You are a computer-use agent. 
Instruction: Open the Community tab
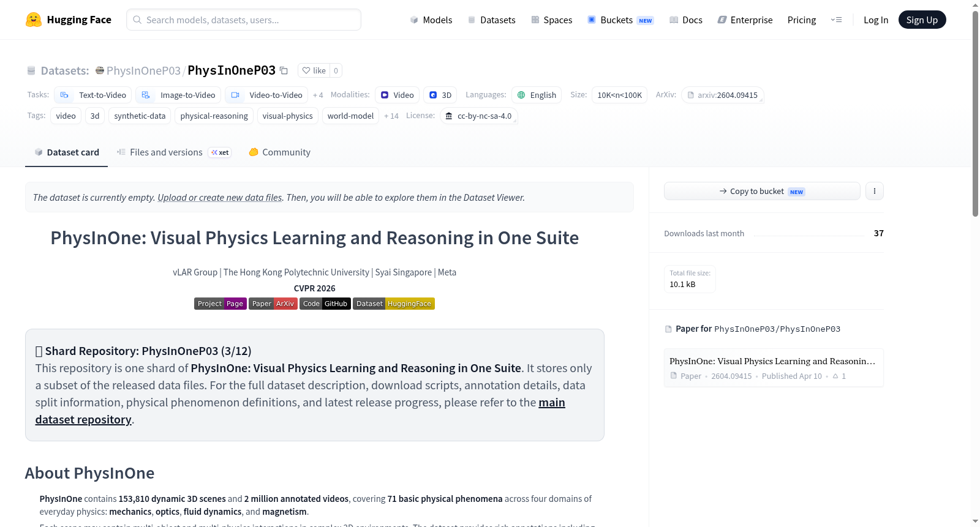[279, 152]
